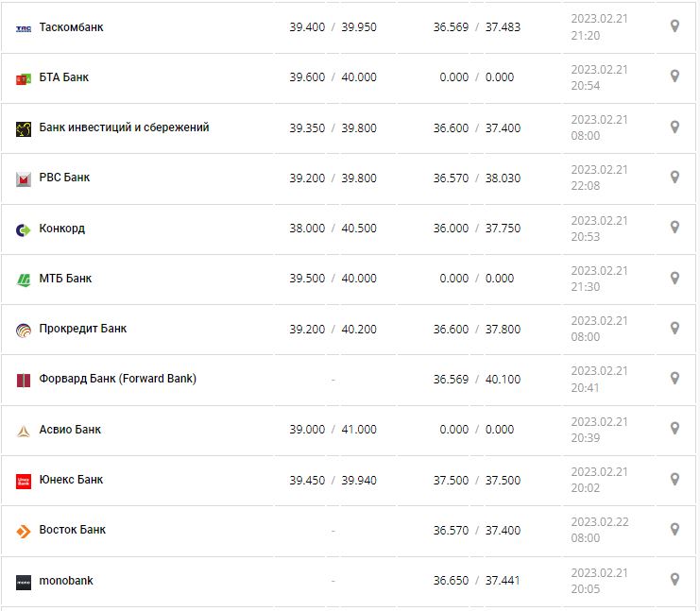Open the Таскомбанк link
Image resolution: width=700 pixels, height=611 pixels.
click(72, 27)
